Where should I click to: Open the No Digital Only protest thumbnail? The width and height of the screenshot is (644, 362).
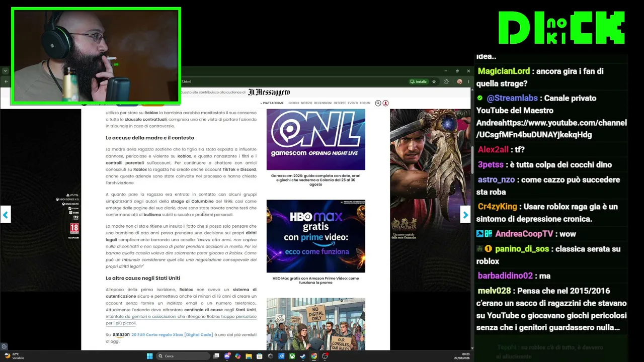click(x=316, y=324)
